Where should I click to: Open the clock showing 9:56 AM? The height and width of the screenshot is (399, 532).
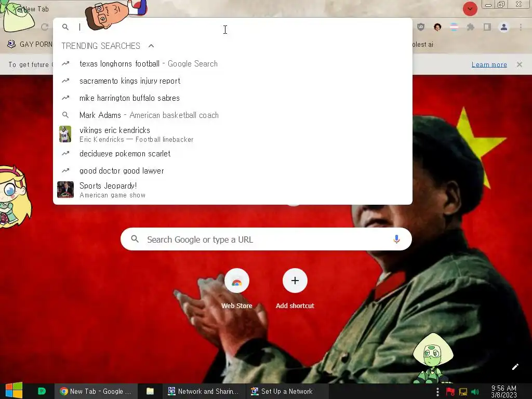pyautogui.click(x=504, y=392)
